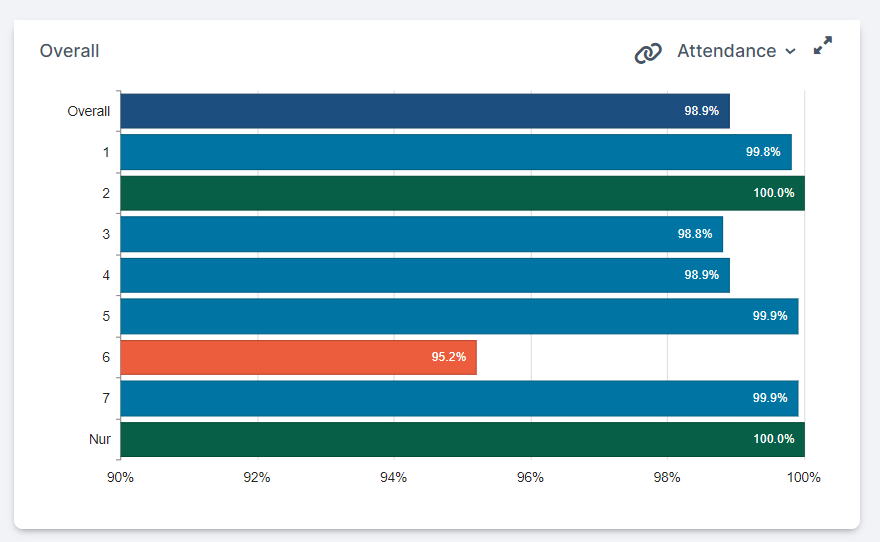
Task: Click the 96% x-axis tick label
Action: (x=530, y=477)
